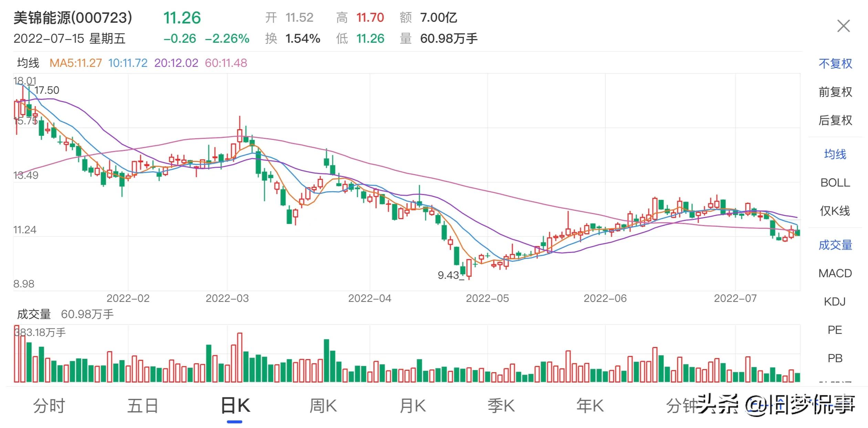Click the date 2022-07-15 星期五
This screenshot has height=428, width=868.
70,39
